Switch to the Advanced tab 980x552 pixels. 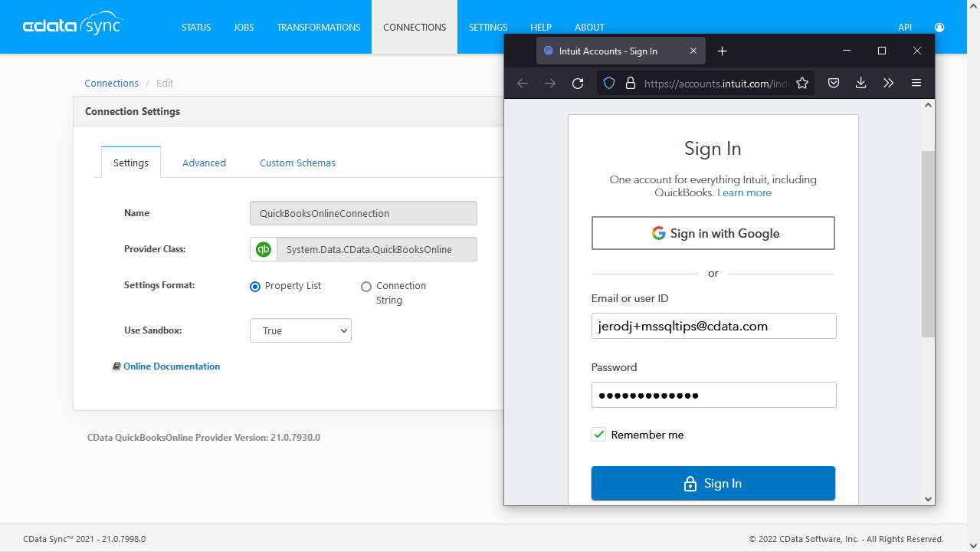204,163
